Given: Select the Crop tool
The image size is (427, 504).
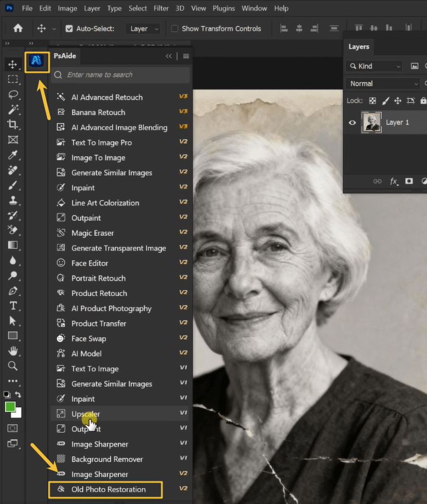Looking at the screenshot, I should pyautogui.click(x=12, y=124).
